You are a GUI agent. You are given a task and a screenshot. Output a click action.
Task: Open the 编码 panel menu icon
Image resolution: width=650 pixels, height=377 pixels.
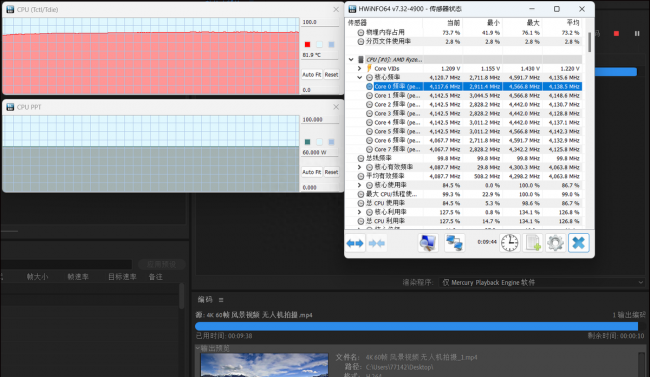(221, 300)
